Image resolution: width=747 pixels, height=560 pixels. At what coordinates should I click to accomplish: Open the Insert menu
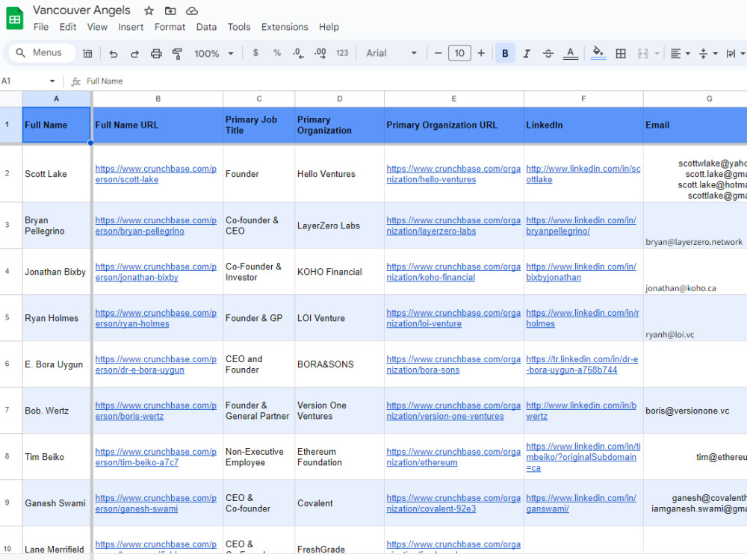[131, 27]
